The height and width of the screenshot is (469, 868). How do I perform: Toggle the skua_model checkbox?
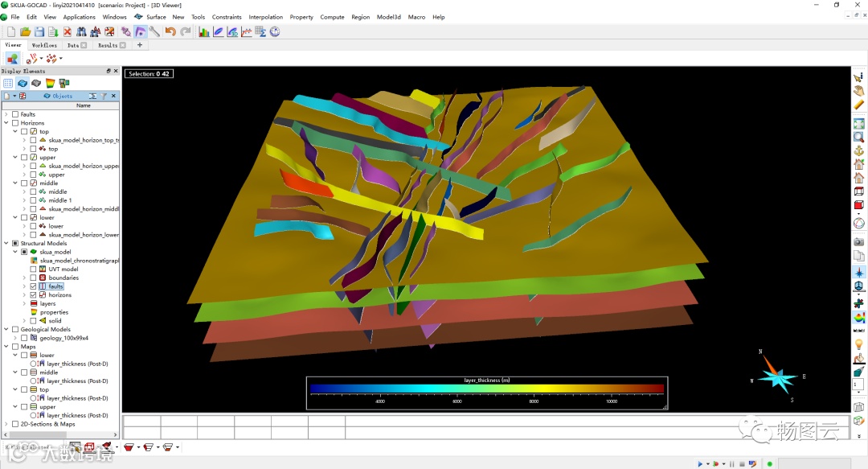point(24,252)
